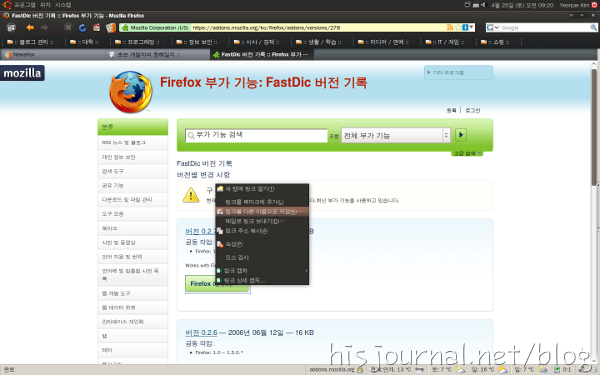Select RSS 뉴스 및 블로그 category
600x375 pixels.
pos(132,142)
